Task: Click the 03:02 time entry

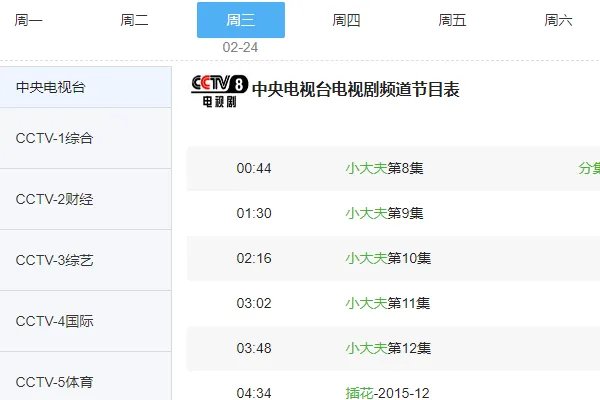Action: click(x=254, y=304)
